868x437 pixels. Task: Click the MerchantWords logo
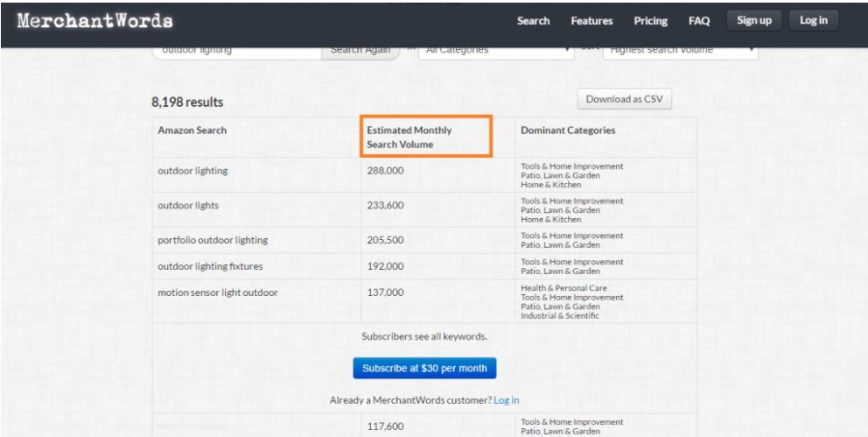[94, 21]
